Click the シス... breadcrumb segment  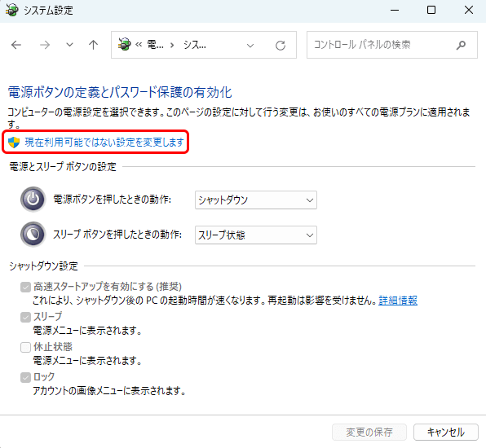pyautogui.click(x=194, y=45)
